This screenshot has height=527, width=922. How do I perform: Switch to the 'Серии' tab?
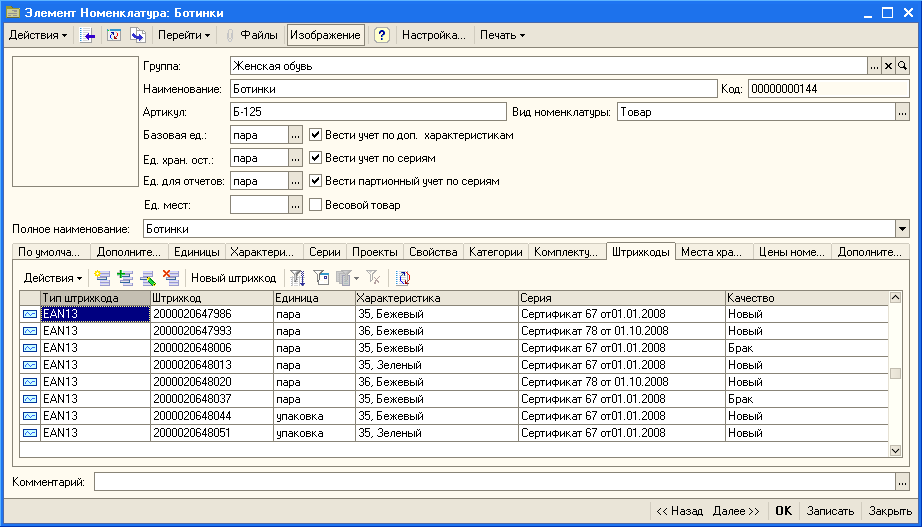[x=324, y=252]
